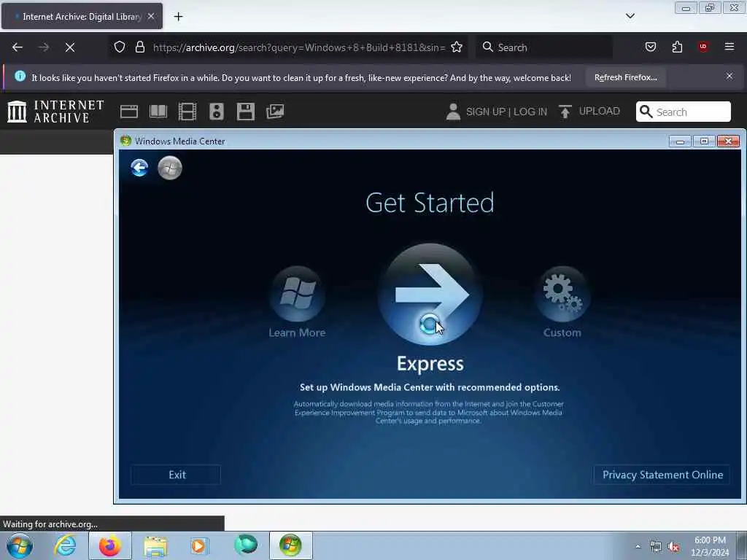Viewport: 747px width, 560px height.
Task: Open the Archive software floppy icon
Action: pyautogui.click(x=245, y=112)
